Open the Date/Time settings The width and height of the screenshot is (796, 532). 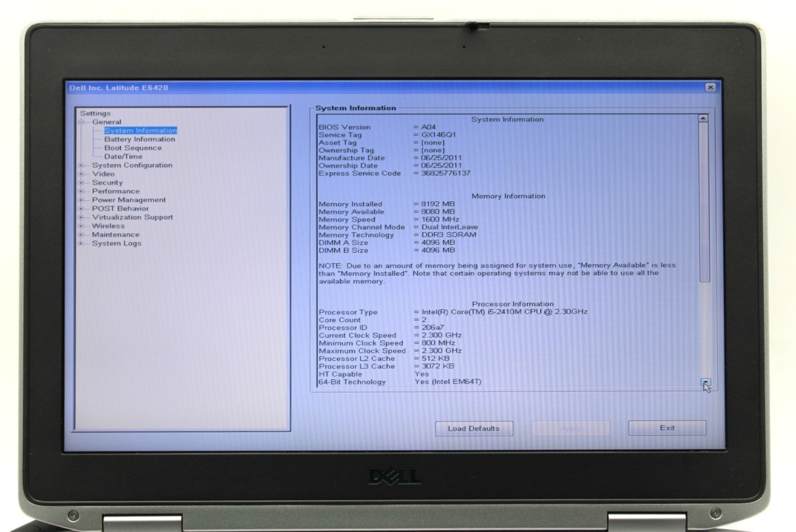click(x=123, y=156)
